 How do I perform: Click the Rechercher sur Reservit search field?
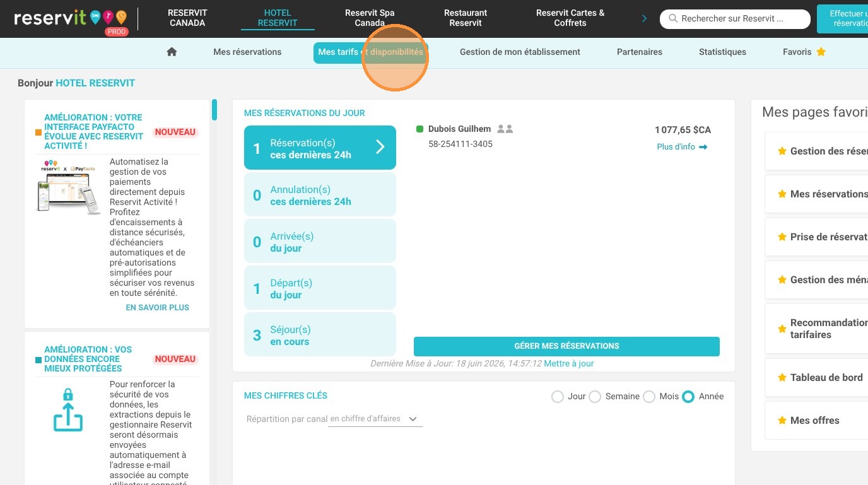pyautogui.click(x=735, y=19)
